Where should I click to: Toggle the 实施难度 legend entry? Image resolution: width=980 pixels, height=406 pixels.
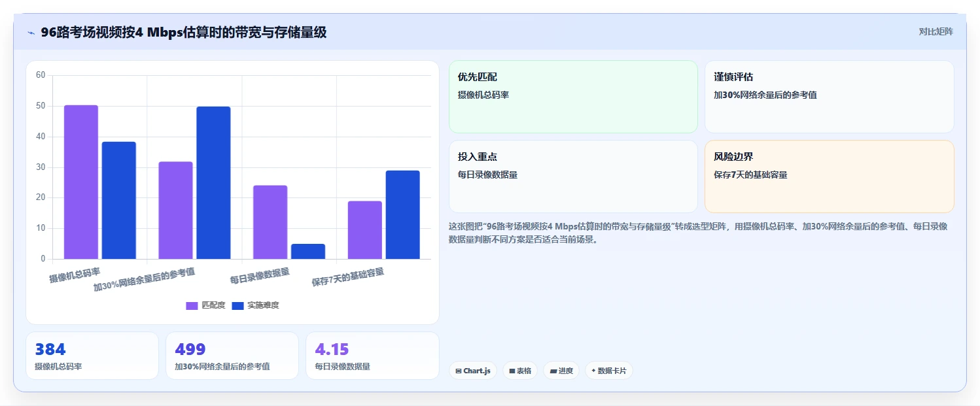click(256, 305)
